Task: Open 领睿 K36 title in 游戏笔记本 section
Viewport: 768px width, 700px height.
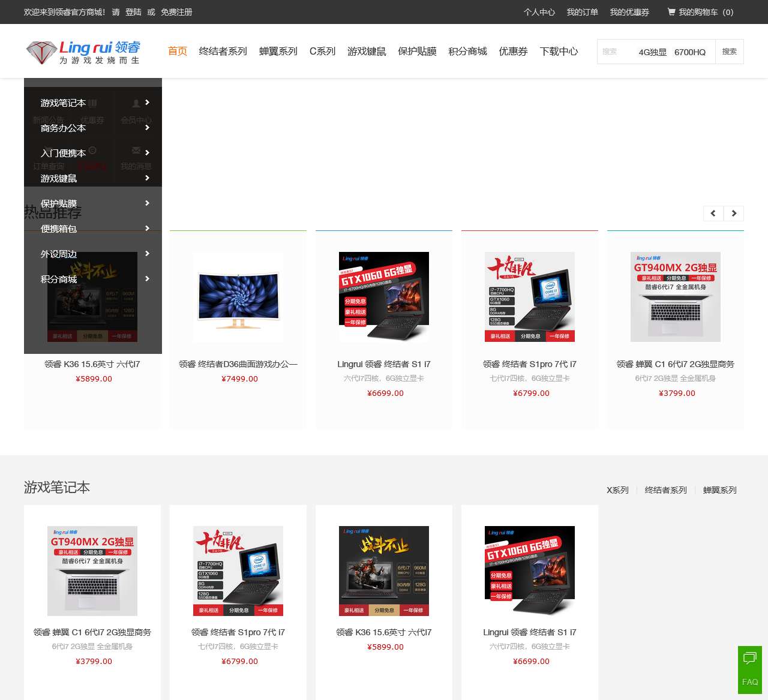Action: click(384, 632)
